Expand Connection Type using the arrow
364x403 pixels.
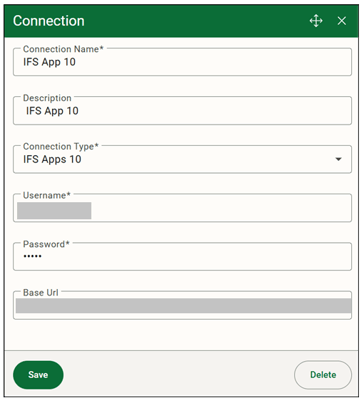pos(338,159)
